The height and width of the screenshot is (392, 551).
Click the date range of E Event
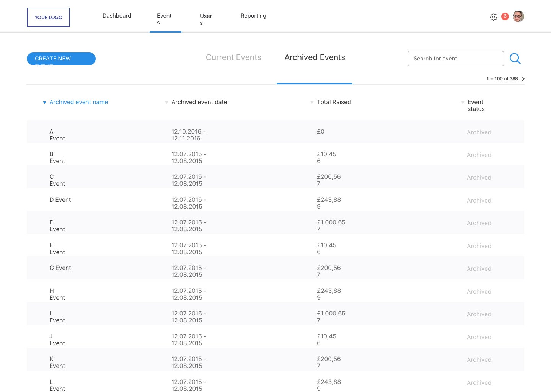click(189, 226)
